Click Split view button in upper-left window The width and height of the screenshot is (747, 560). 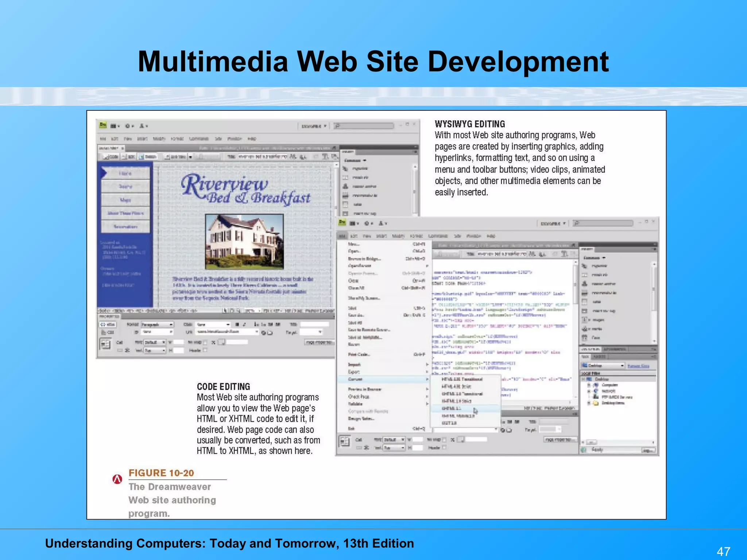pos(128,157)
